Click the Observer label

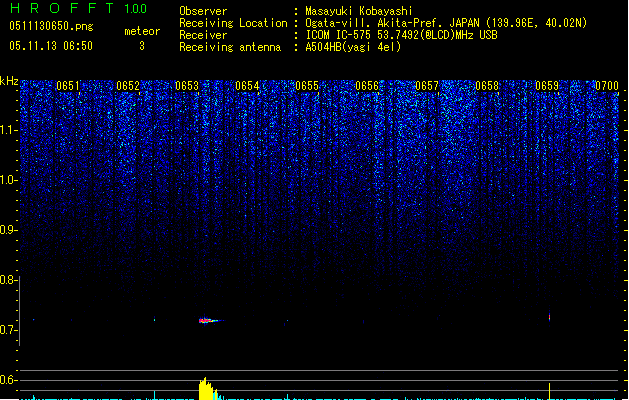[x=203, y=11]
